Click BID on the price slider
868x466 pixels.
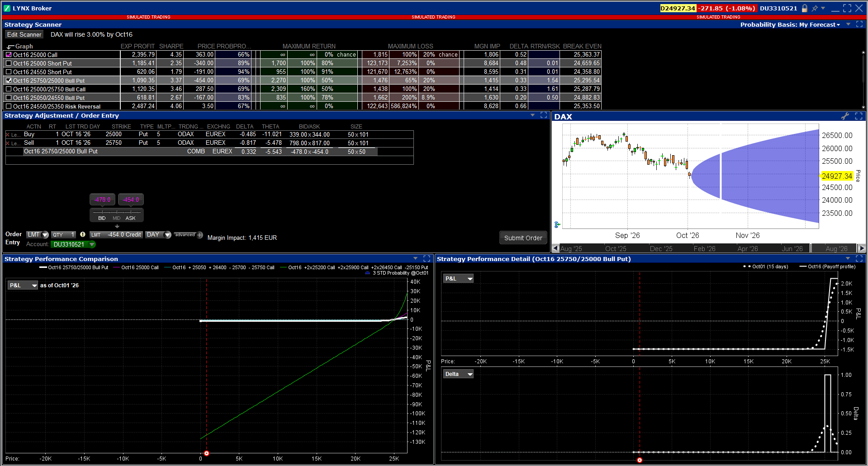[102, 218]
